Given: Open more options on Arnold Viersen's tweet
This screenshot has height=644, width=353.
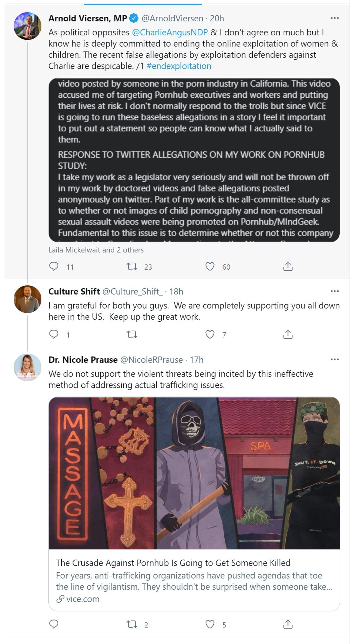Looking at the screenshot, I should pos(334,18).
